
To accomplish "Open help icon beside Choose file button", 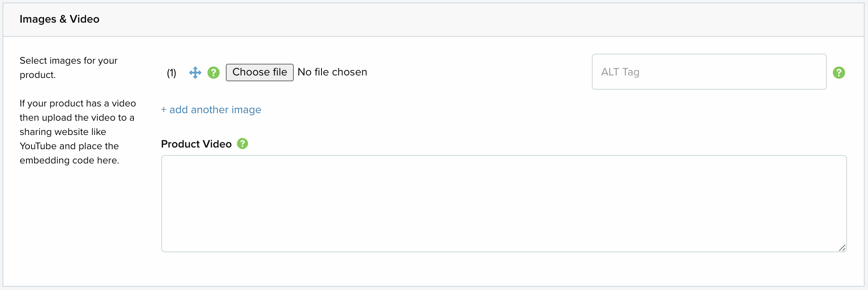I will pos(214,72).
